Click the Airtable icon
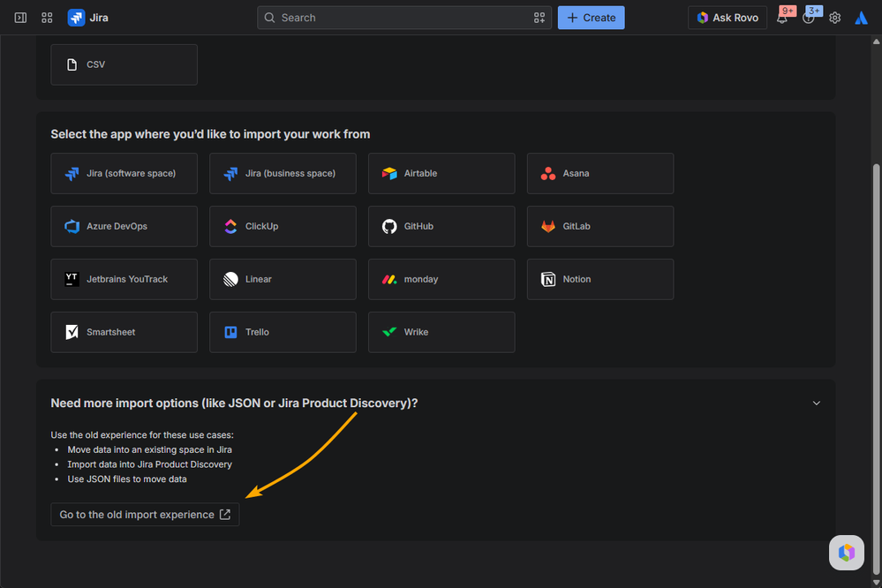Screen dimensions: 882x588 tap(389, 173)
